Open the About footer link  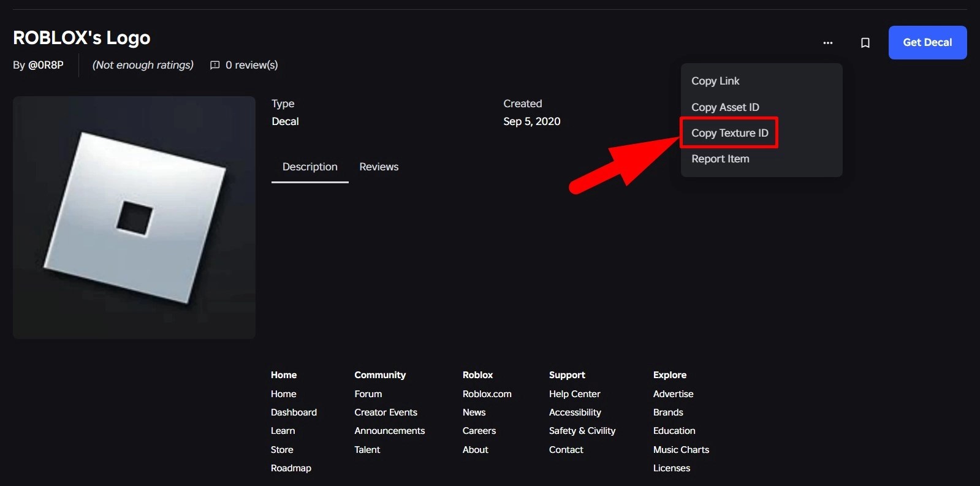[x=475, y=450]
